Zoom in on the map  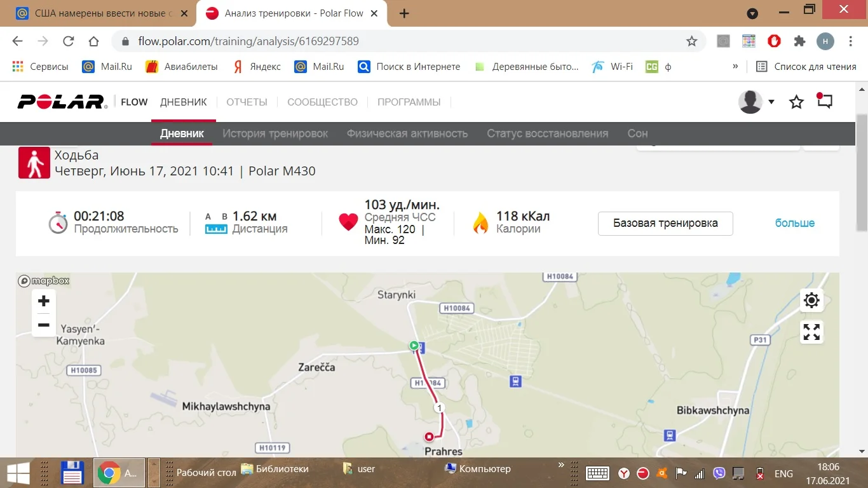pos(44,301)
